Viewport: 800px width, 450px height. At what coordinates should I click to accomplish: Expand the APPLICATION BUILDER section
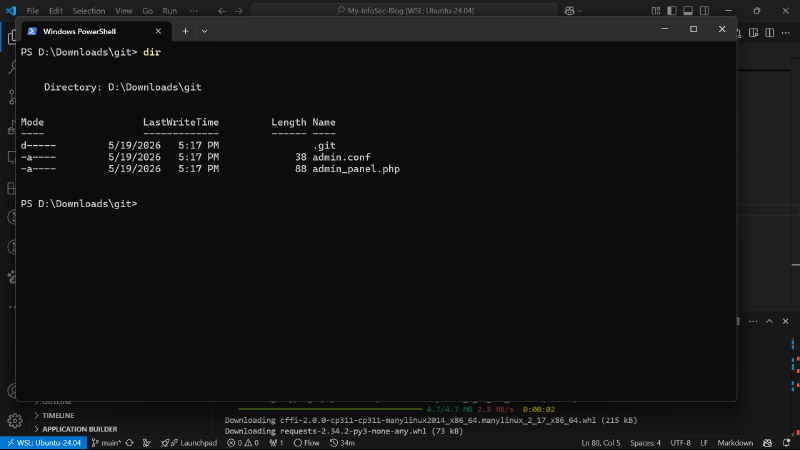point(79,429)
